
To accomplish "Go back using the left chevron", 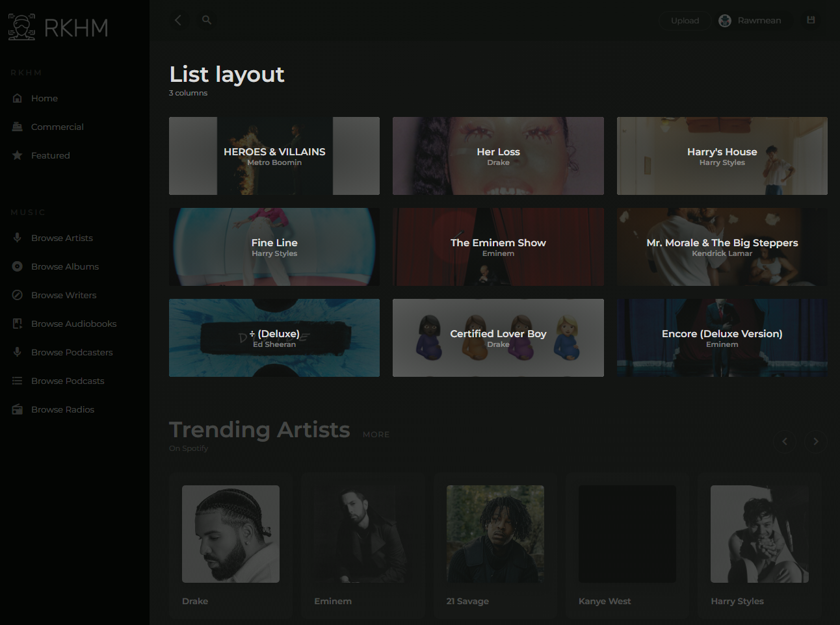I will (x=177, y=20).
